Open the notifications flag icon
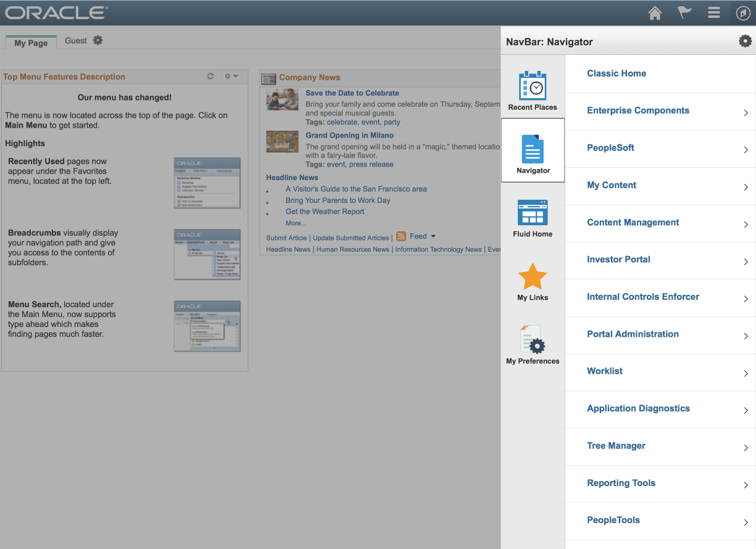 pyautogui.click(x=684, y=12)
